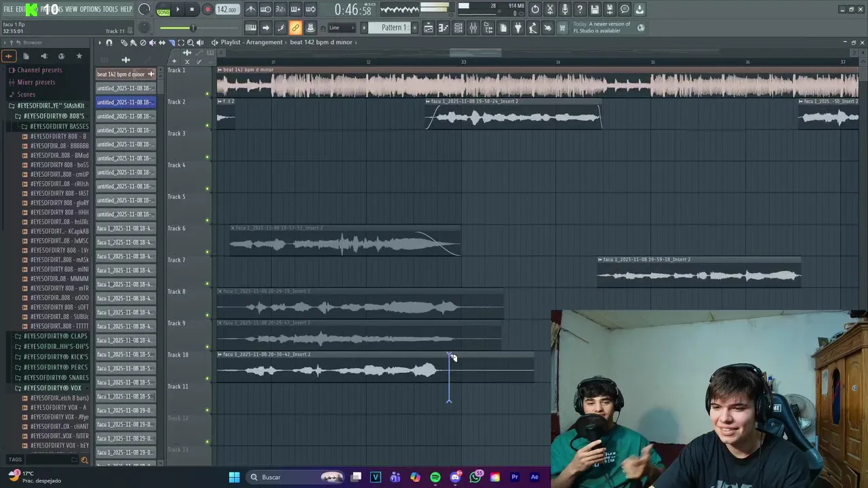This screenshot has height=488, width=868.
Task: Toggle wait for input before recording
Action: (x=266, y=9)
